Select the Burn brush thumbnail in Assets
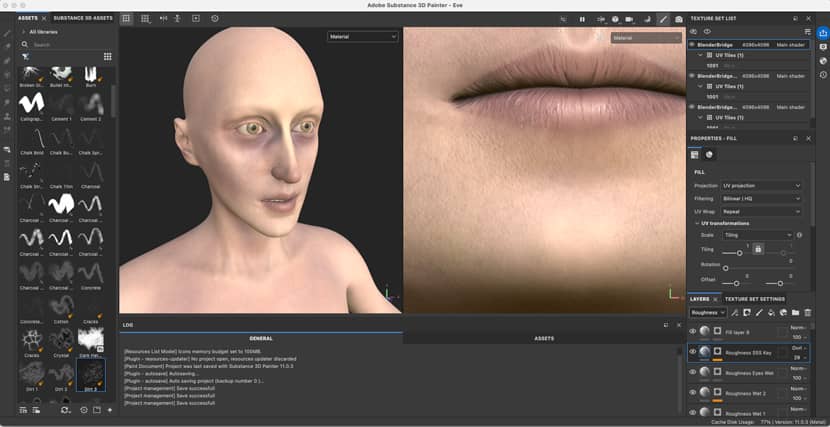Image resolution: width=830 pixels, height=427 pixels. [x=91, y=77]
